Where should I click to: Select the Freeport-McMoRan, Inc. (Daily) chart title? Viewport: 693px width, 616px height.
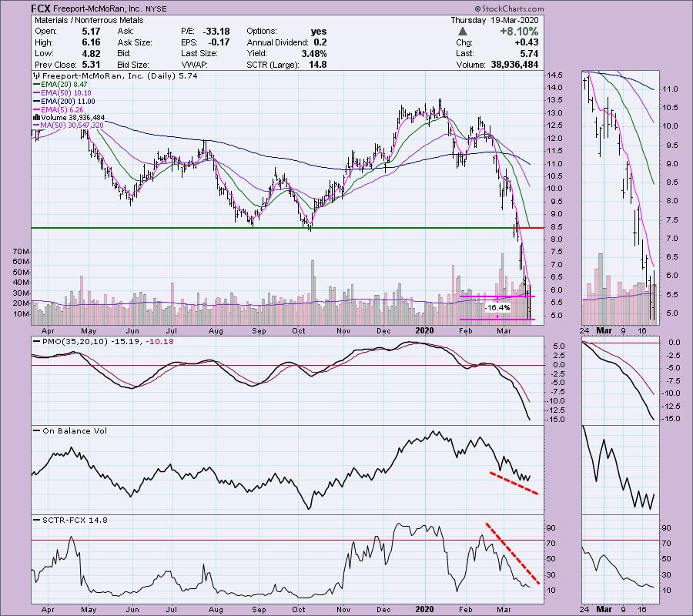(115, 76)
